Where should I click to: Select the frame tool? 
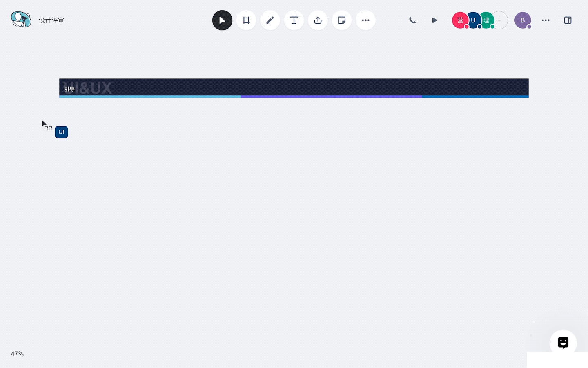click(246, 20)
